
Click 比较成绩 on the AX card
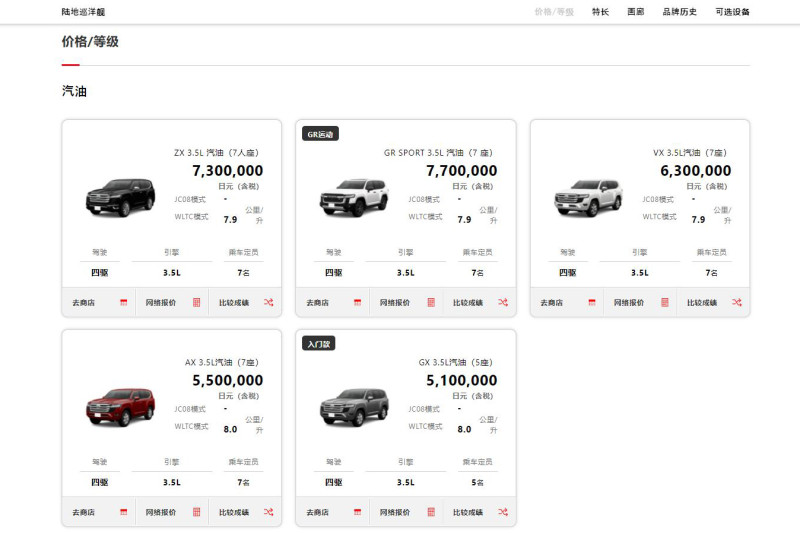pyautogui.click(x=234, y=512)
